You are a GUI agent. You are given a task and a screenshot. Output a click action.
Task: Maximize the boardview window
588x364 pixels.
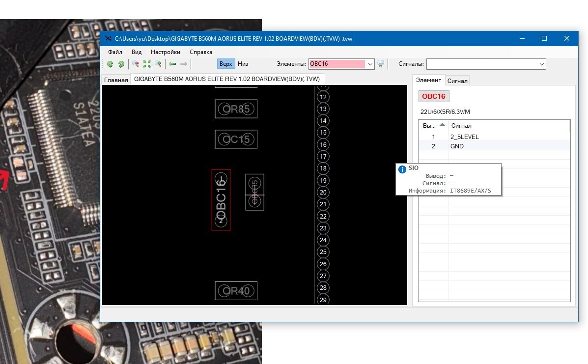(x=544, y=39)
